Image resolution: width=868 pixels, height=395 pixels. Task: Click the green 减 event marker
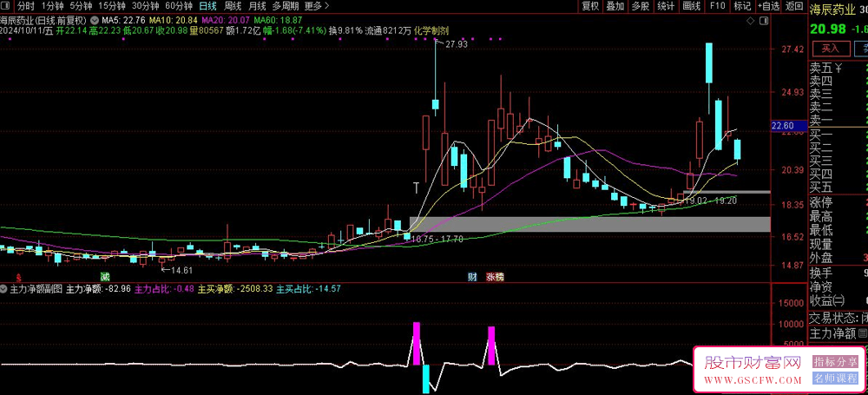pos(105,276)
